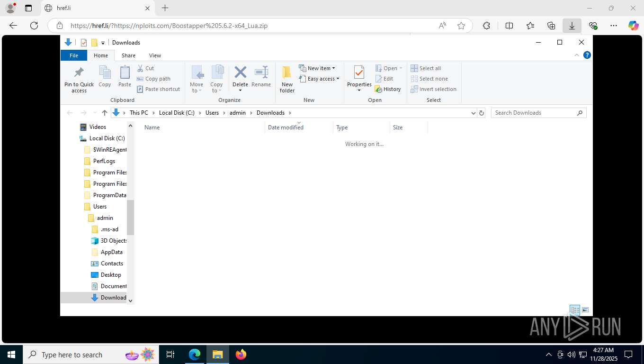This screenshot has width=644, height=364.
Task: Switch to Details view icon
Action: coord(575,310)
